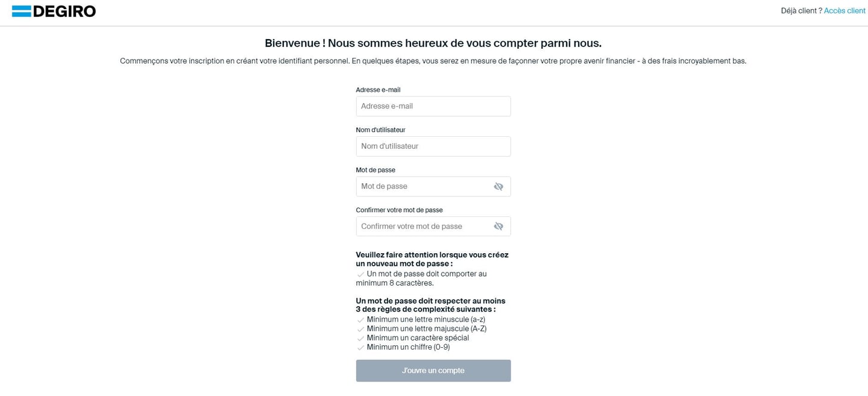This screenshot has height=396, width=868.
Task: Click the Bienvenue welcome heading
Action: tap(433, 43)
